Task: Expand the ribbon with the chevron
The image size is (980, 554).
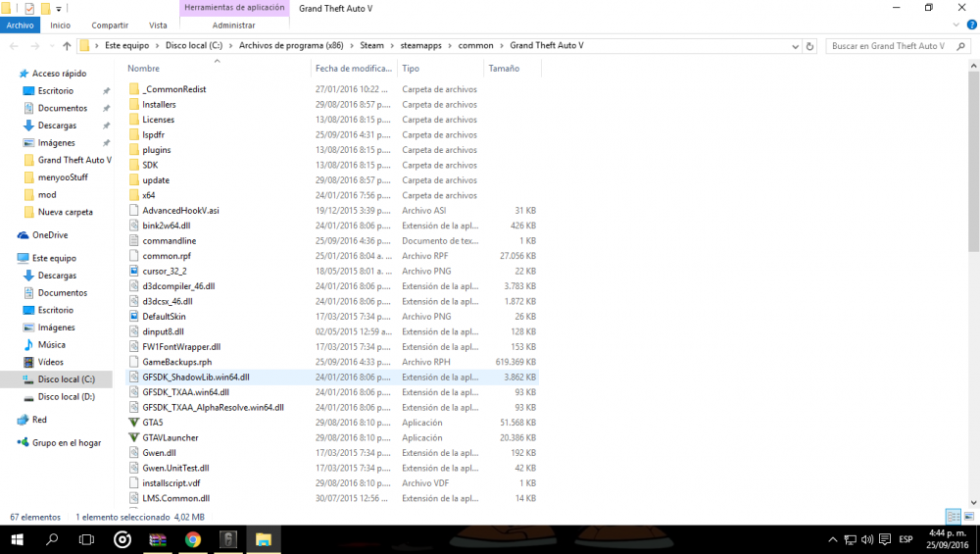Action: click(x=955, y=25)
